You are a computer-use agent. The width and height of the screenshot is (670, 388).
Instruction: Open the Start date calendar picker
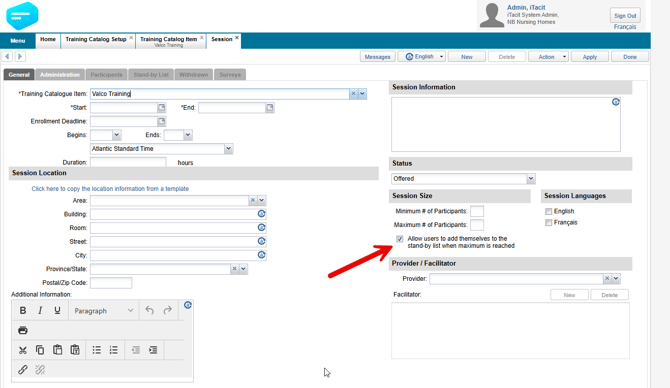tap(162, 107)
